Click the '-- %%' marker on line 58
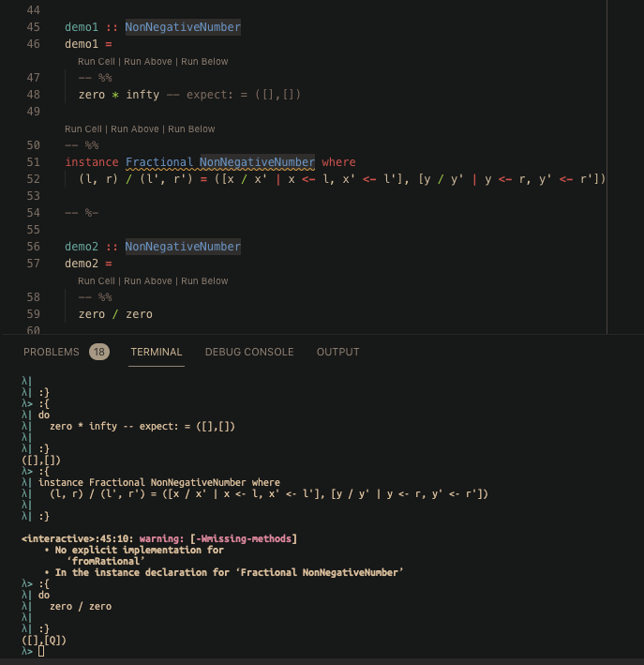 [95, 297]
